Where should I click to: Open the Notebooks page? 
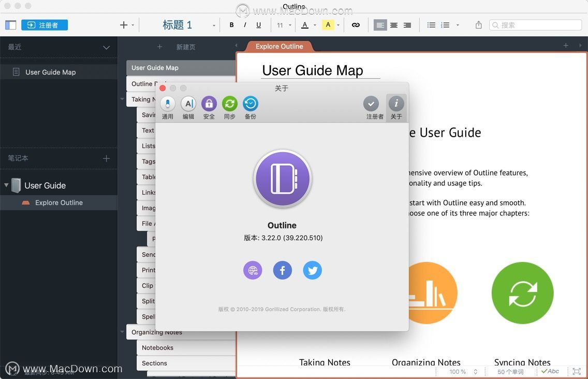tap(186, 348)
